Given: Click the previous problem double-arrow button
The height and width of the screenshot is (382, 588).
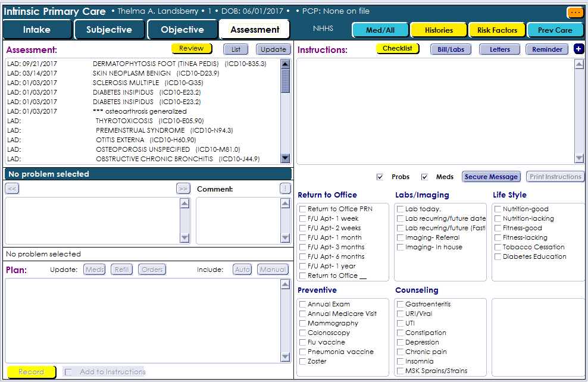Looking at the screenshot, I should [12, 189].
